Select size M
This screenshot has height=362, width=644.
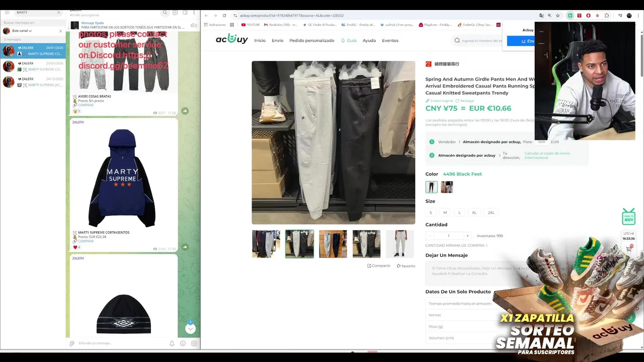pyautogui.click(x=445, y=213)
